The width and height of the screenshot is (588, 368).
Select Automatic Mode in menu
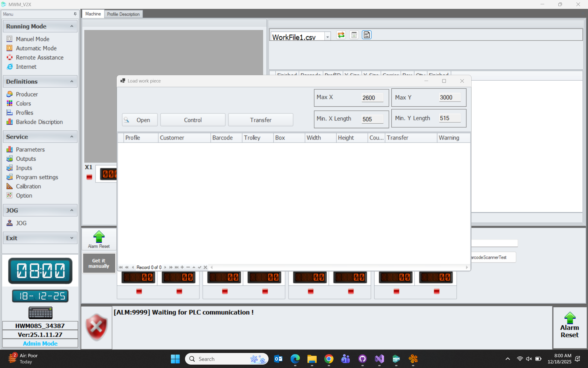(x=36, y=48)
